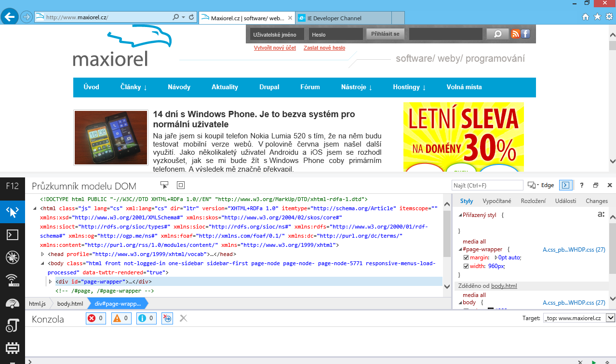616x364 pixels.
Task: Collapse the html element node
Action: [x=35, y=209]
